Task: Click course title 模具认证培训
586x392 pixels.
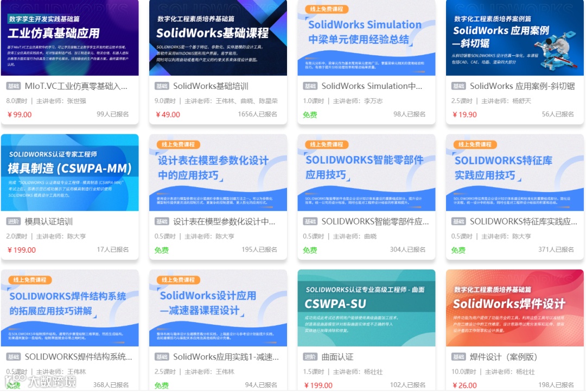Action: point(49,222)
